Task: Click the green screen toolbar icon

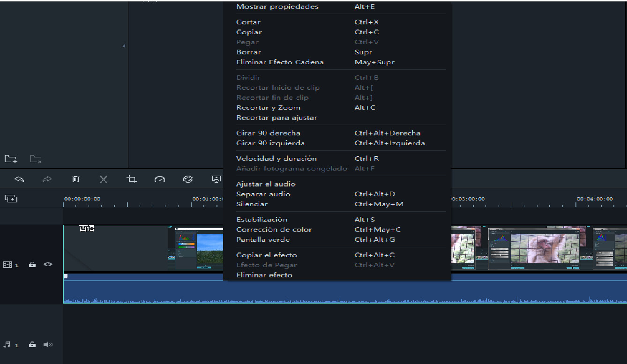Action: (216, 179)
